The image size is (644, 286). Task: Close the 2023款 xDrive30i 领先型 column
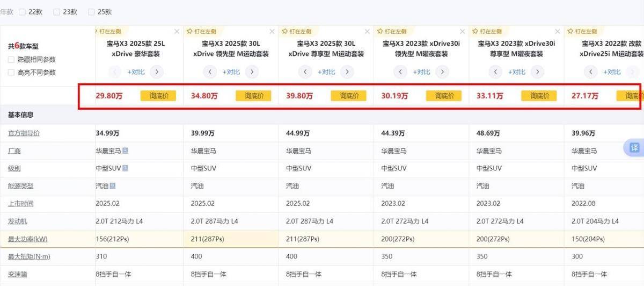point(463,32)
